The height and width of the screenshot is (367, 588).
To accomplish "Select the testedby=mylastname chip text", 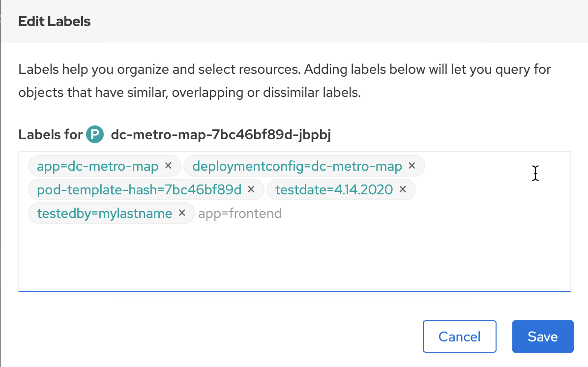I will coord(105,214).
